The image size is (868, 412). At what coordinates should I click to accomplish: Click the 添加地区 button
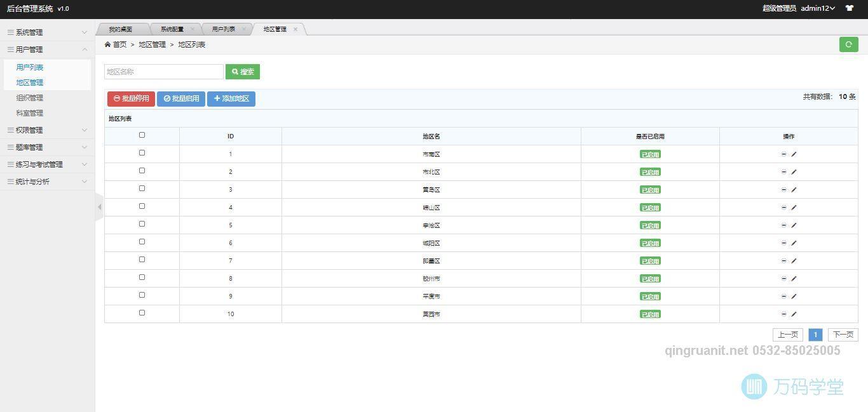point(231,99)
